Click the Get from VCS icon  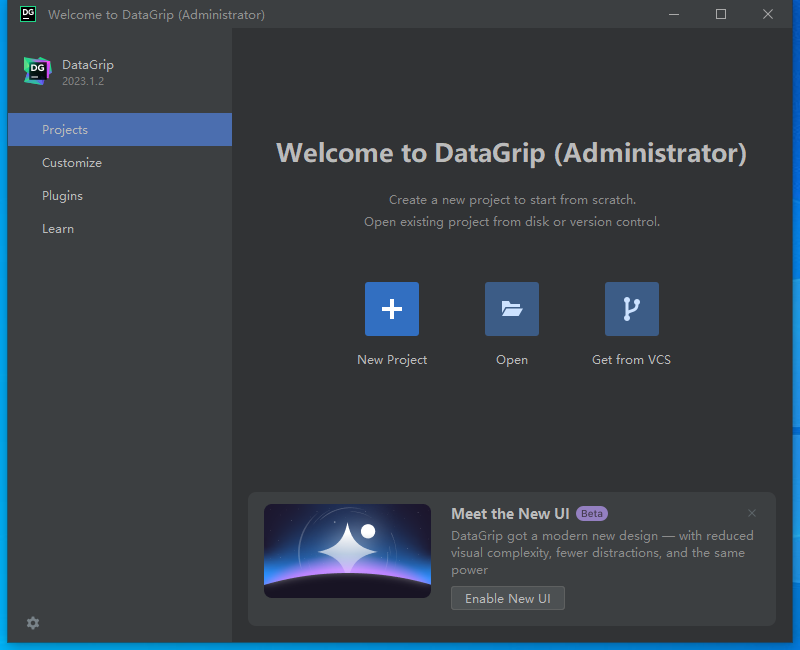pyautogui.click(x=631, y=308)
